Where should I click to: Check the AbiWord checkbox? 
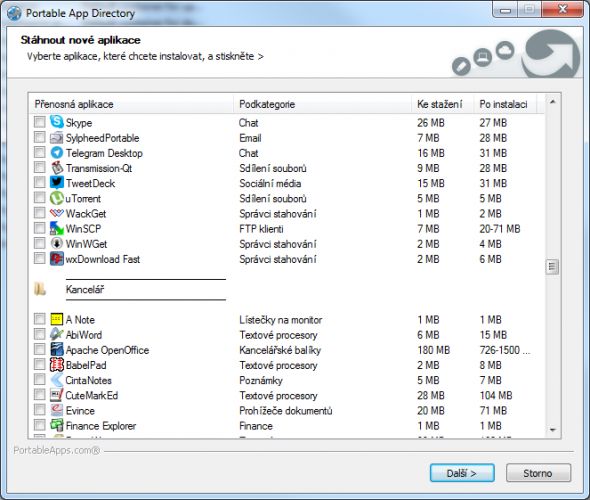(x=40, y=334)
